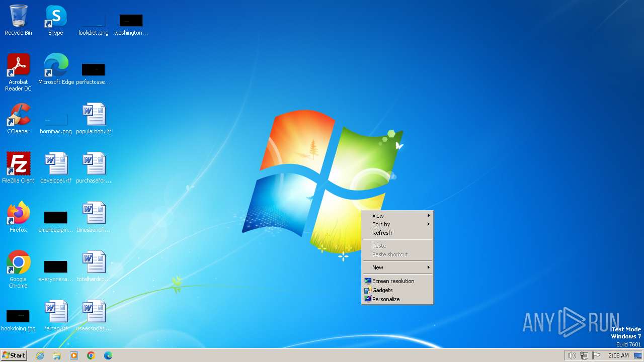This screenshot has width=644, height=362.
Task: Select Personalize in the context menu
Action: 397,299
